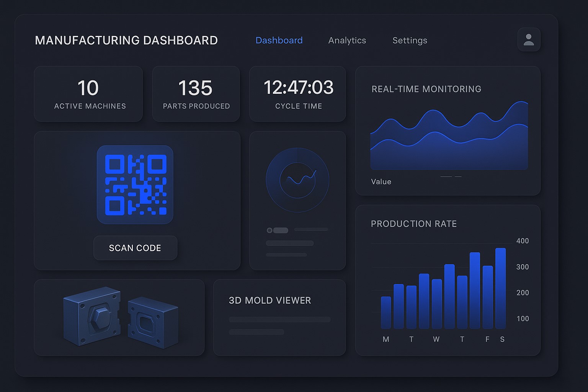
Task: Click the 100 axis label
Action: pos(523,318)
